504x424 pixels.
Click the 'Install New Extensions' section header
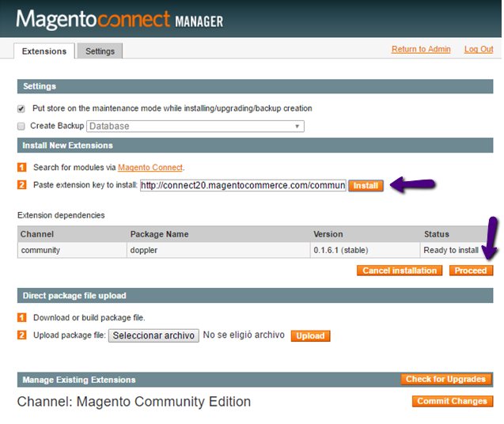coord(256,146)
